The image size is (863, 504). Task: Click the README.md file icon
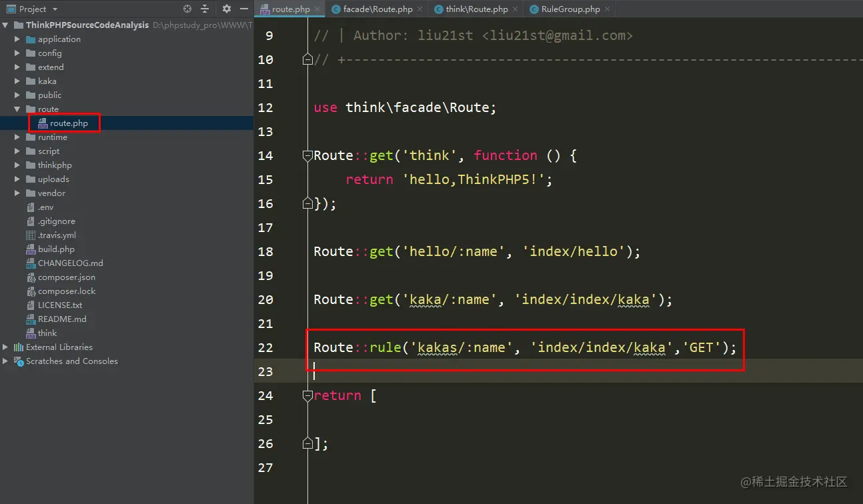click(x=31, y=319)
